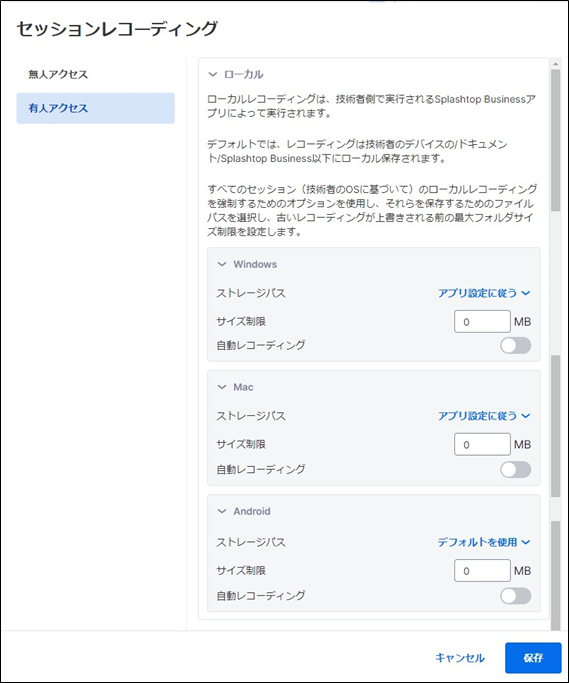
Task: Click the Android サイズ制限 label
Action: (x=241, y=571)
